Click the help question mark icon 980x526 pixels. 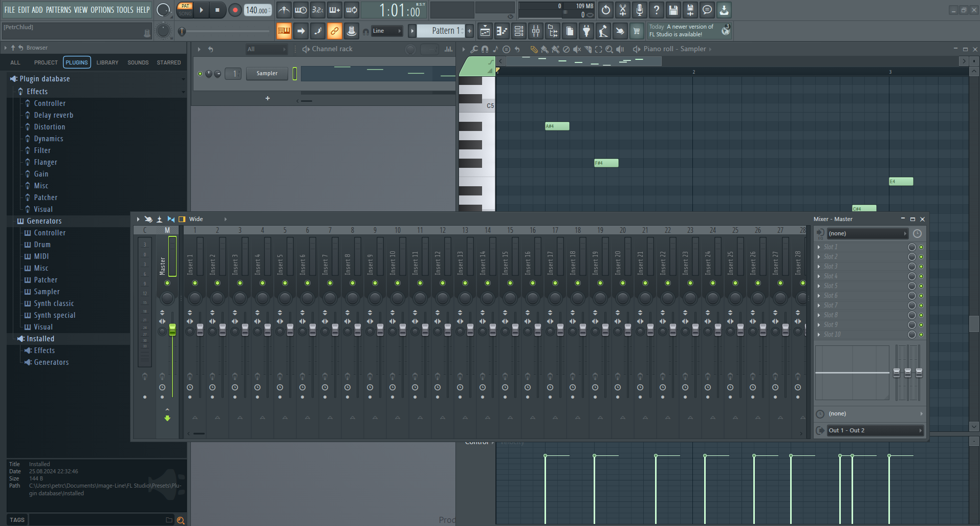[x=657, y=10]
